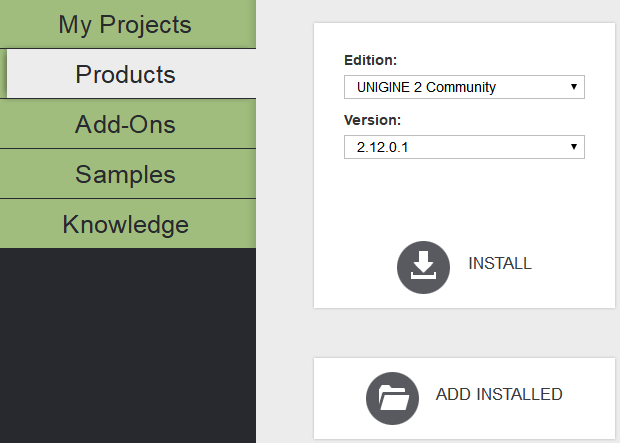
Task: Click the ADD INSTALLED label
Action: tap(499, 394)
